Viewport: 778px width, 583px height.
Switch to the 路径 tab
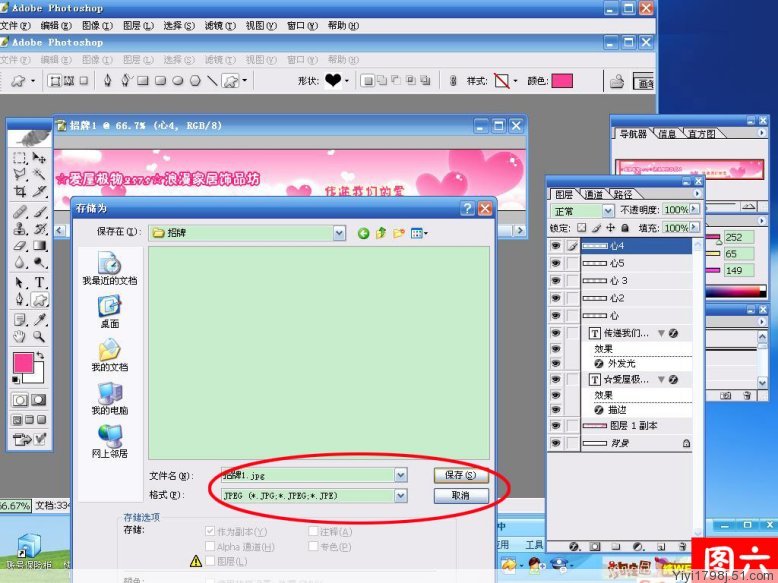pos(623,194)
